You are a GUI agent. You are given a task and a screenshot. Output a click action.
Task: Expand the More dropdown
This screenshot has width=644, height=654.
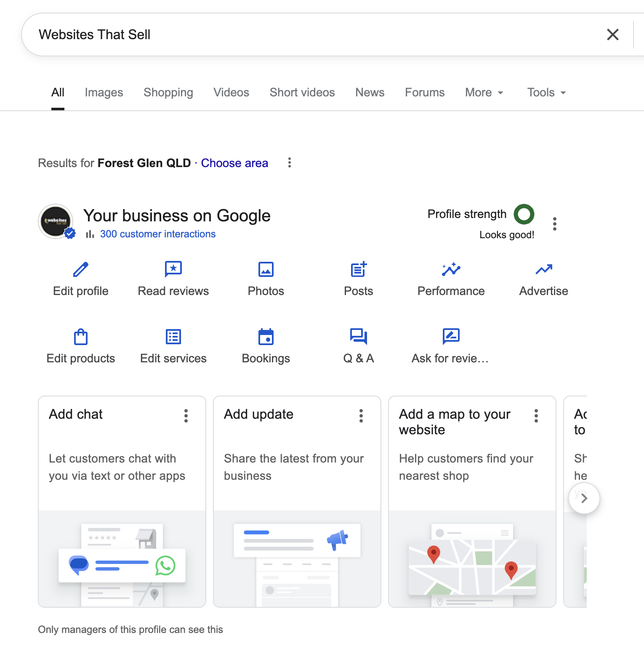click(x=484, y=93)
